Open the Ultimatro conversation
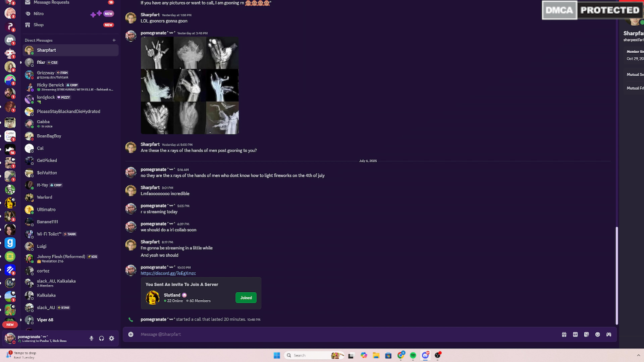This screenshot has width=644, height=362. click(x=70, y=209)
